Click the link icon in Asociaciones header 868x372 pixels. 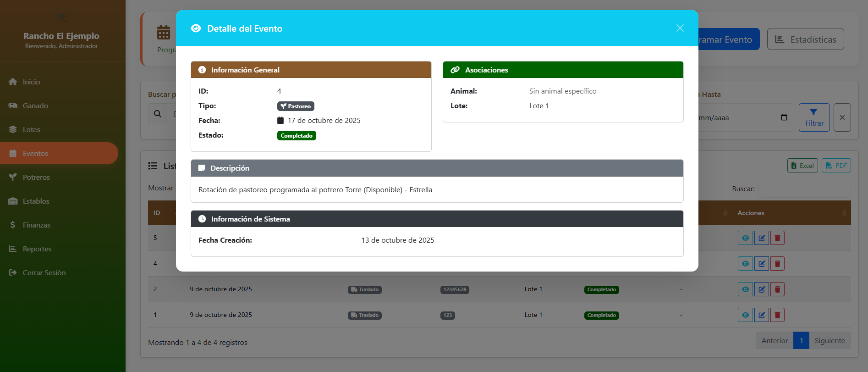coord(455,70)
